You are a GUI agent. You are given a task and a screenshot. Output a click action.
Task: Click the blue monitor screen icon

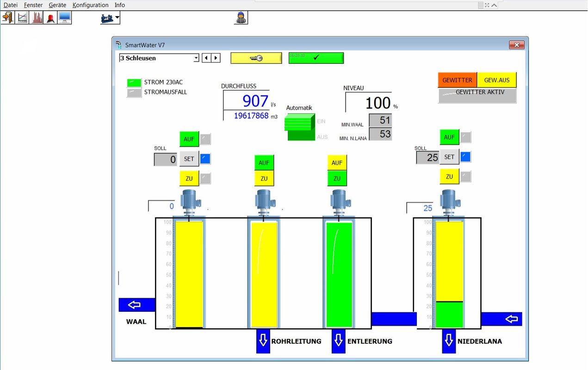(64, 18)
